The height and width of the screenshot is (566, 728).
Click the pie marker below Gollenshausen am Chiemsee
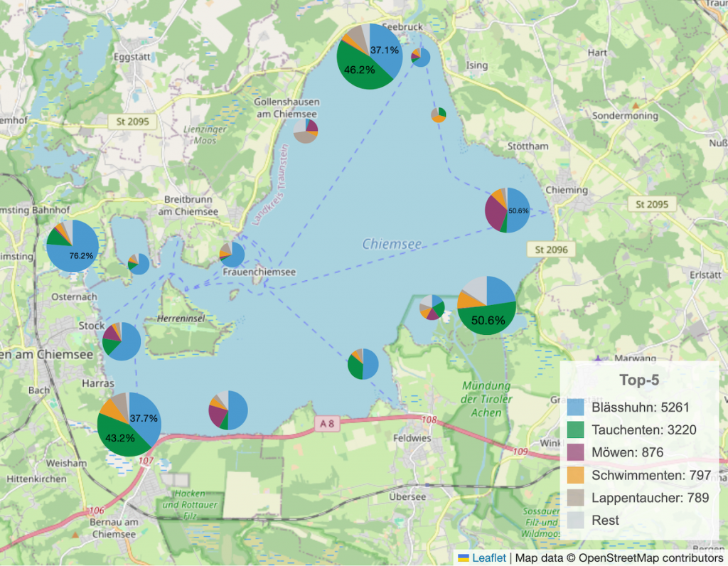[306, 132]
